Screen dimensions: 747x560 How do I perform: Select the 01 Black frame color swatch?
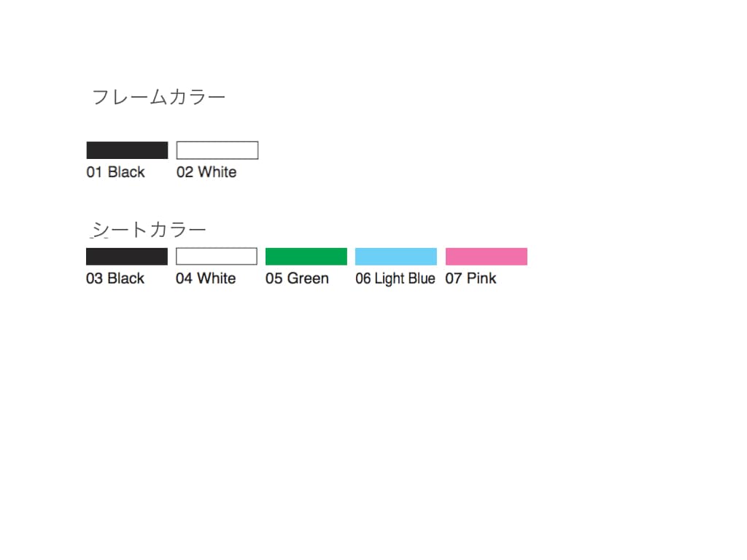coord(127,150)
